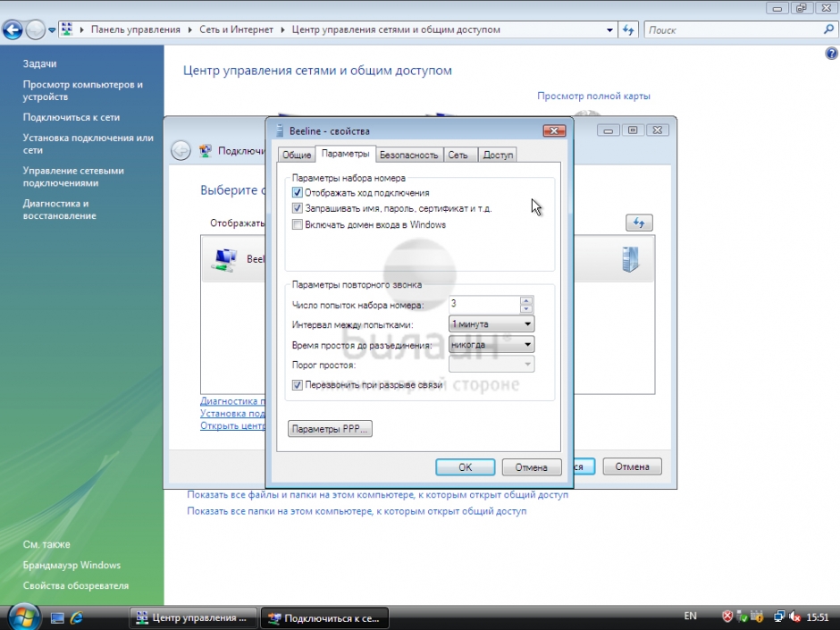Screen dimensions: 840x630
Task: Open the Доступ tab
Action: (499, 155)
